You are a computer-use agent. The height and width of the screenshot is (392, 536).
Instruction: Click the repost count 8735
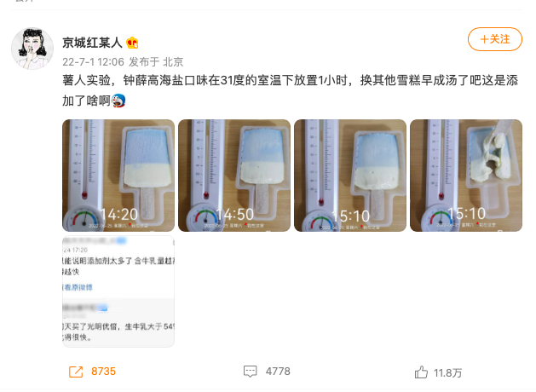tap(103, 372)
